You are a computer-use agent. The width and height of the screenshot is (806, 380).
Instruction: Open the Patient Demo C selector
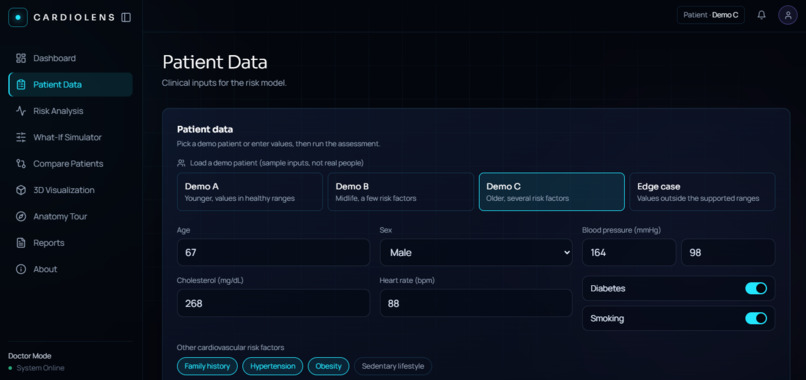(710, 15)
